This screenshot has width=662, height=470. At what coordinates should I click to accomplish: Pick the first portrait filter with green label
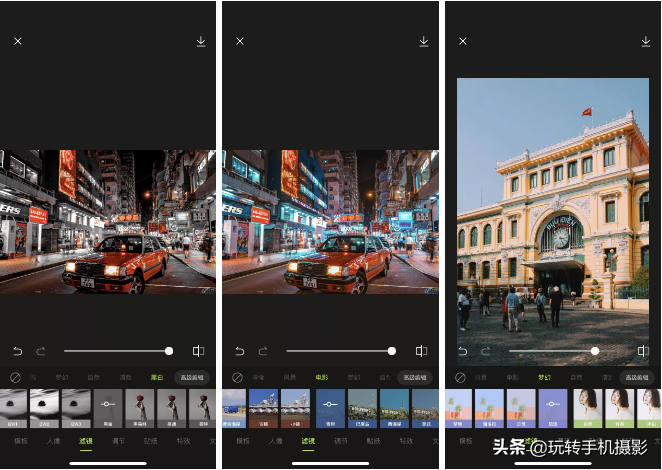tap(587, 408)
